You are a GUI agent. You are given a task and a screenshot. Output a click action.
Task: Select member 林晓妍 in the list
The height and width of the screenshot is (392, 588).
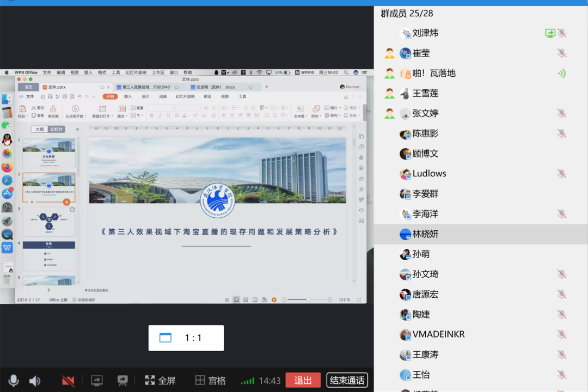click(425, 234)
